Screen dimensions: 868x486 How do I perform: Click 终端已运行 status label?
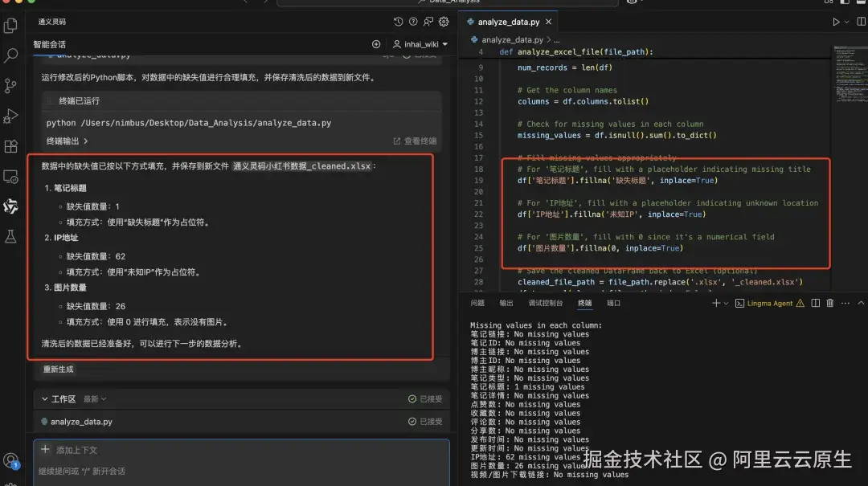click(x=79, y=100)
